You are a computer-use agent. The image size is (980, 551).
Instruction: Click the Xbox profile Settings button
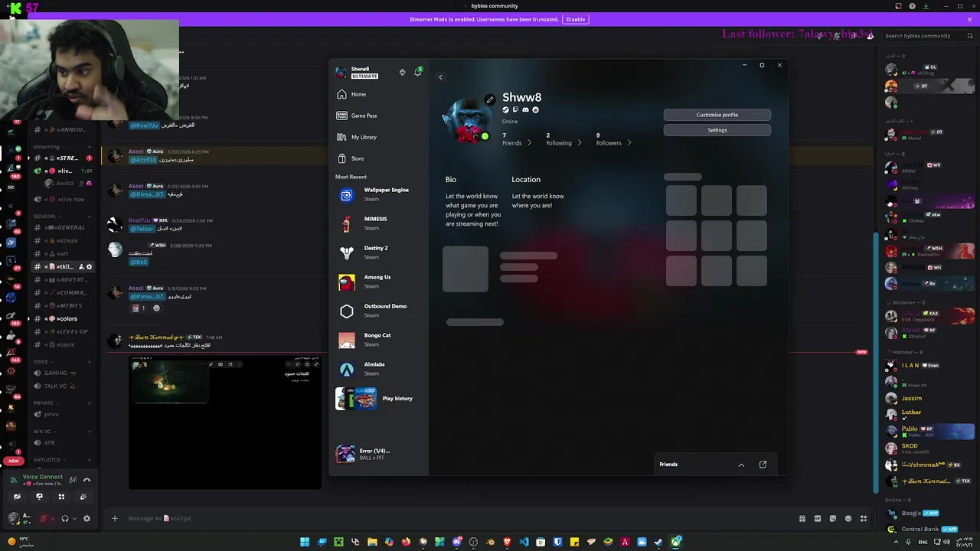[x=717, y=130]
